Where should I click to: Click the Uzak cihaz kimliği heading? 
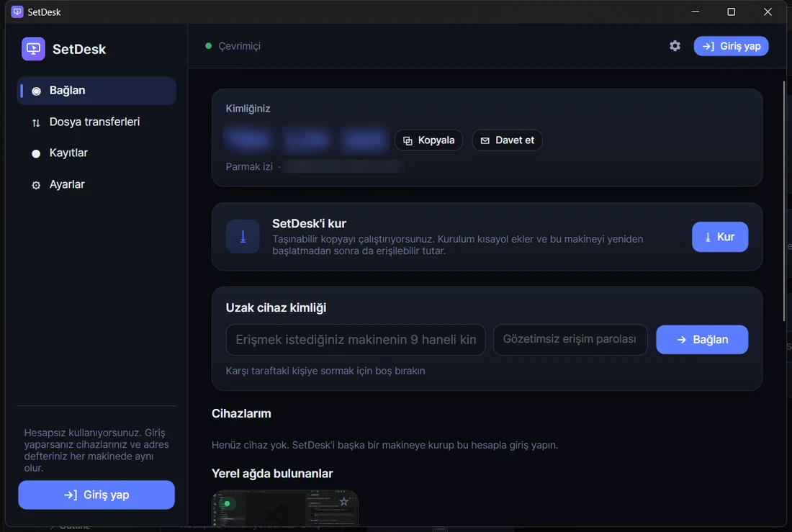(x=276, y=307)
